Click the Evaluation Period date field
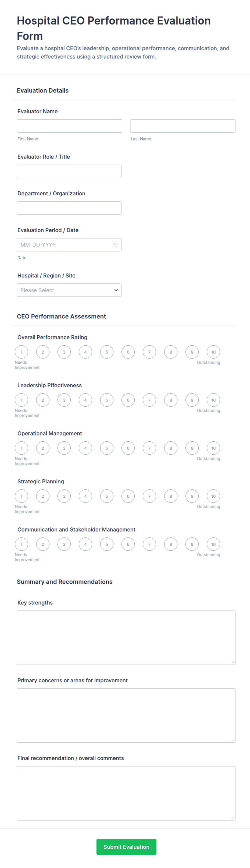 tap(69, 245)
